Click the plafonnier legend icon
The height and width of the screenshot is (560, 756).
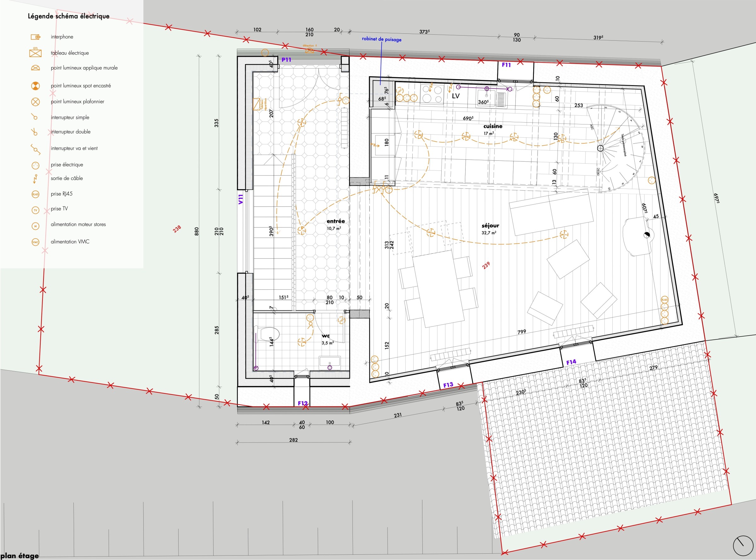pyautogui.click(x=35, y=102)
